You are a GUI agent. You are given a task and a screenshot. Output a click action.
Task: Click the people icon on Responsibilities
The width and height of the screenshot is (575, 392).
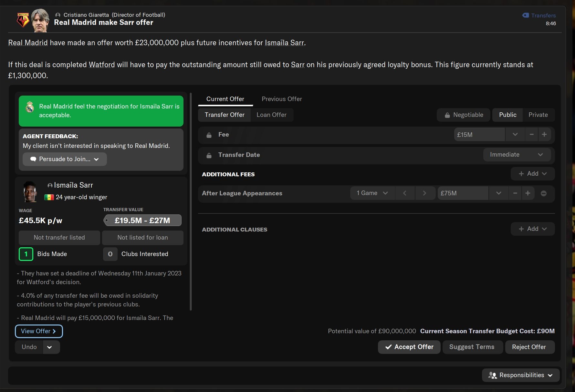click(493, 375)
